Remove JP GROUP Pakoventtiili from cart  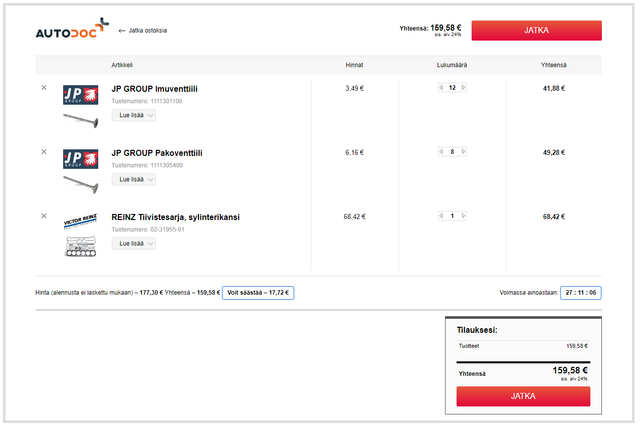[44, 152]
